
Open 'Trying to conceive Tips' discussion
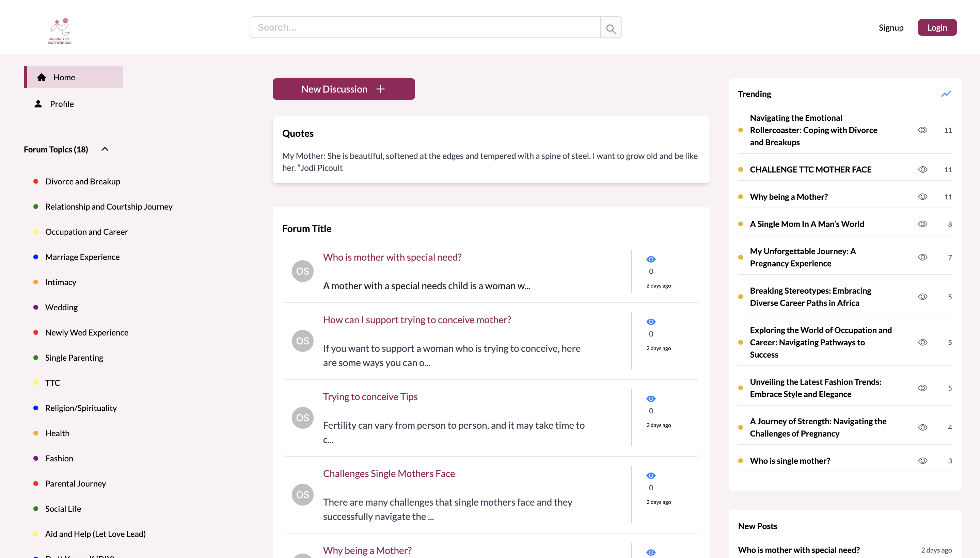(x=370, y=397)
